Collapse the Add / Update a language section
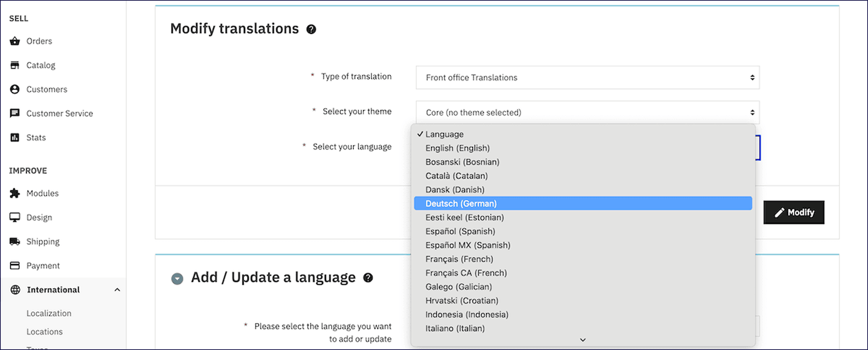The height and width of the screenshot is (350, 868). point(177,278)
